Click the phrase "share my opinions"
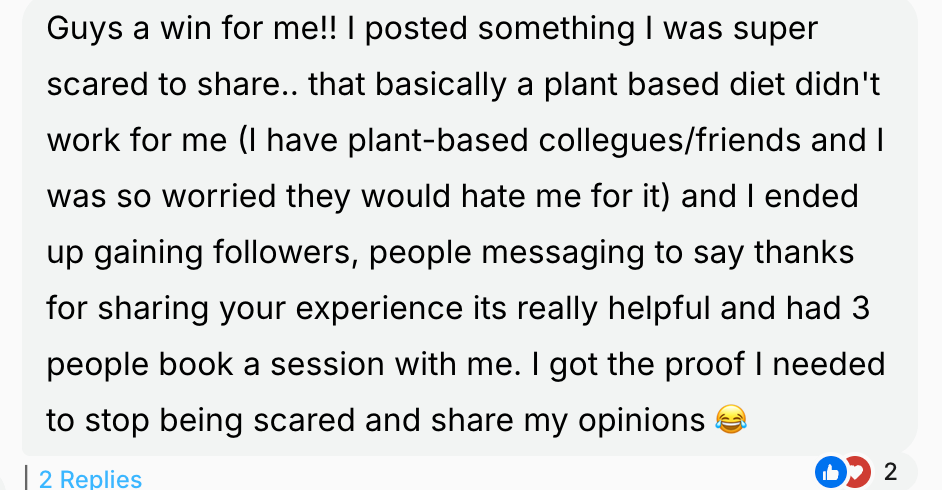942x490 pixels. point(568,420)
